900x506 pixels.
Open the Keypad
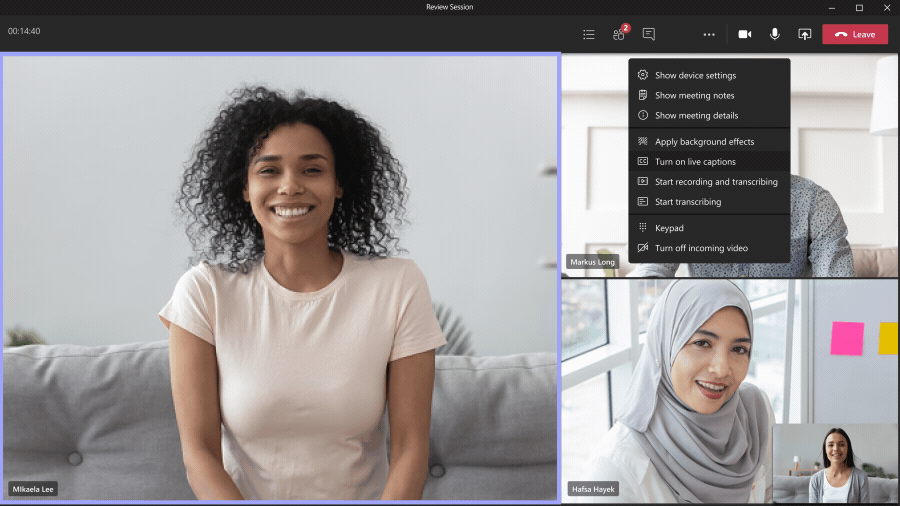pyautogui.click(x=669, y=227)
